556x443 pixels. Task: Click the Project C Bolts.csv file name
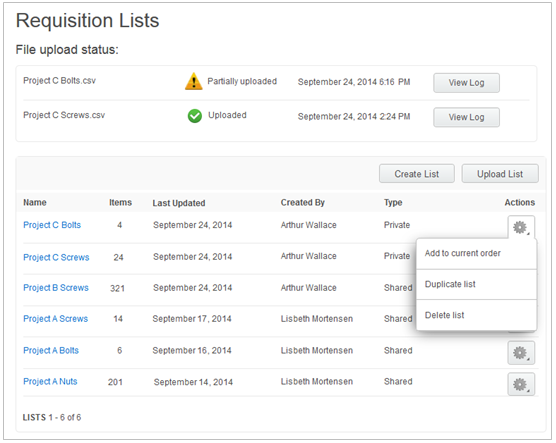pyautogui.click(x=60, y=81)
